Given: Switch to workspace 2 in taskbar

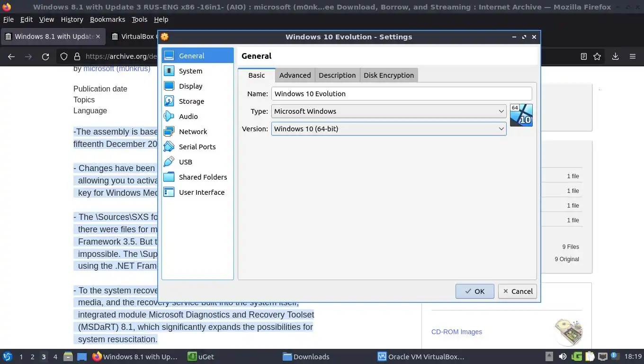Looking at the screenshot, I should pyautogui.click(x=33, y=356).
